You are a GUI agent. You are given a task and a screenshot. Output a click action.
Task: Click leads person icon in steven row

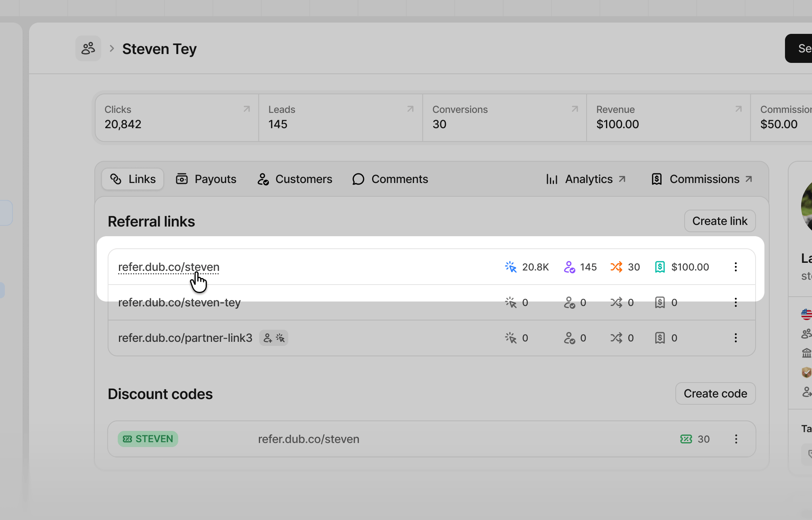[x=569, y=267]
